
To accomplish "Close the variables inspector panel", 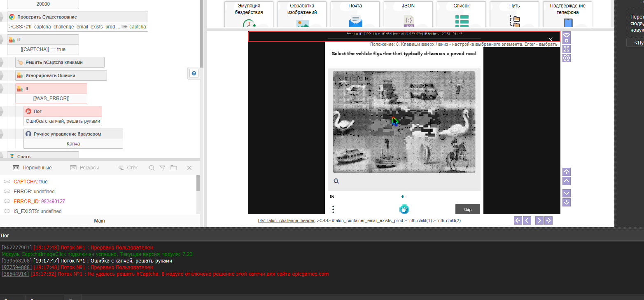I will pyautogui.click(x=189, y=168).
